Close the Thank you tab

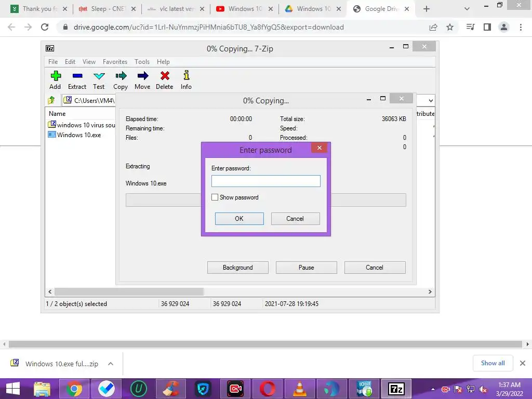coord(65,9)
